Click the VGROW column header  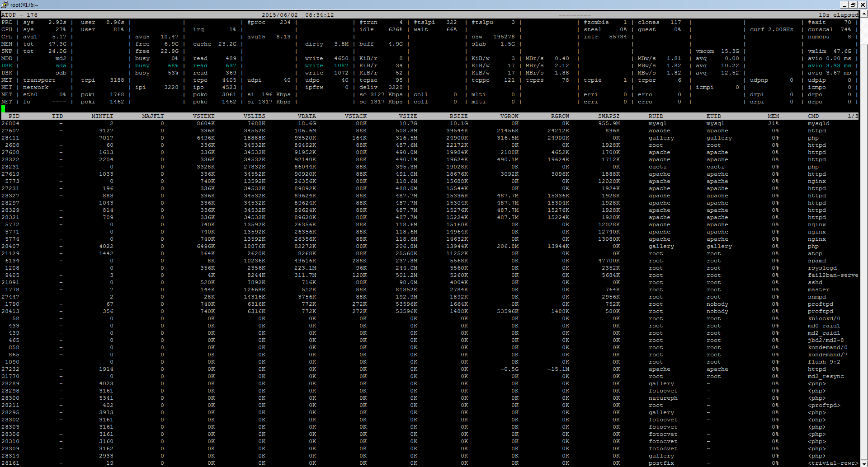tap(509, 116)
